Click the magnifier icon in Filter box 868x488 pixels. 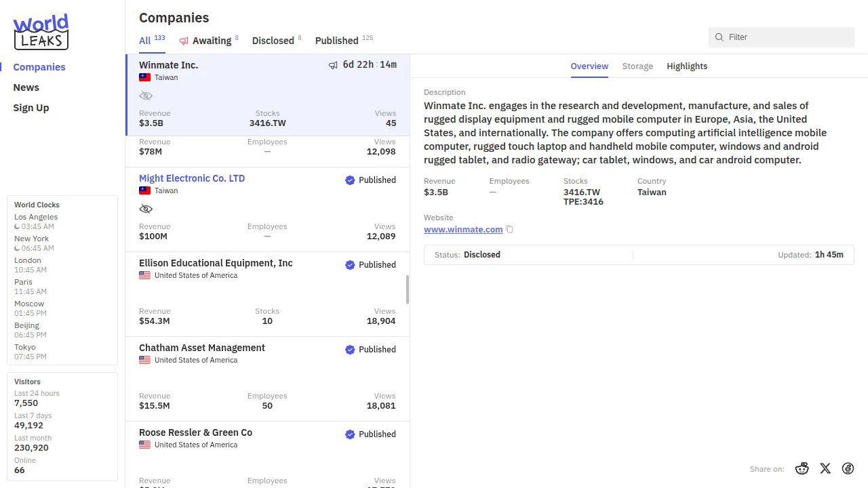[719, 37]
